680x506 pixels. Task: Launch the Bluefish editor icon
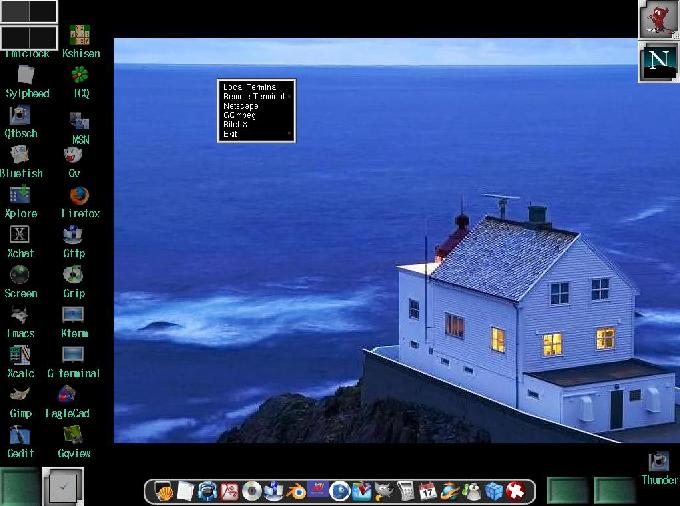(x=20, y=155)
